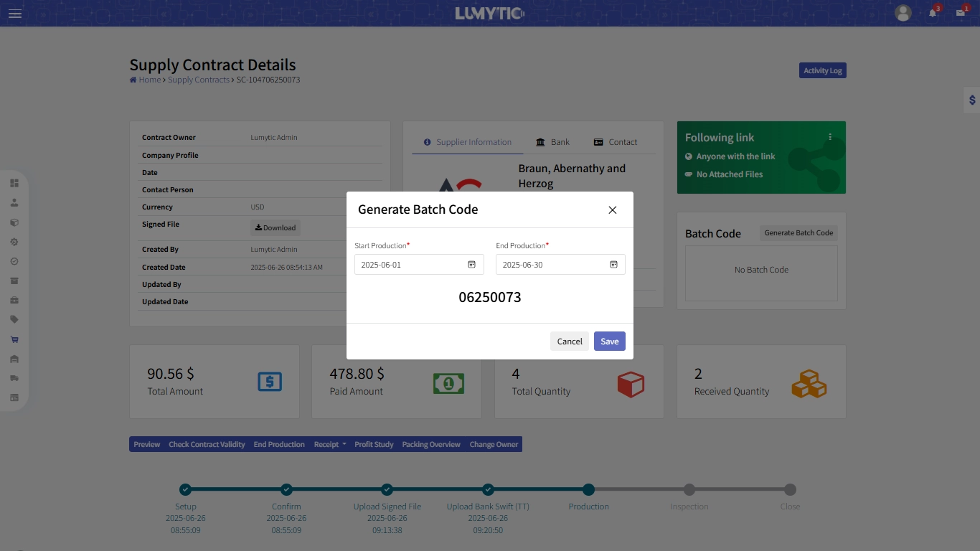Open the Start Production date picker

pyautogui.click(x=471, y=264)
